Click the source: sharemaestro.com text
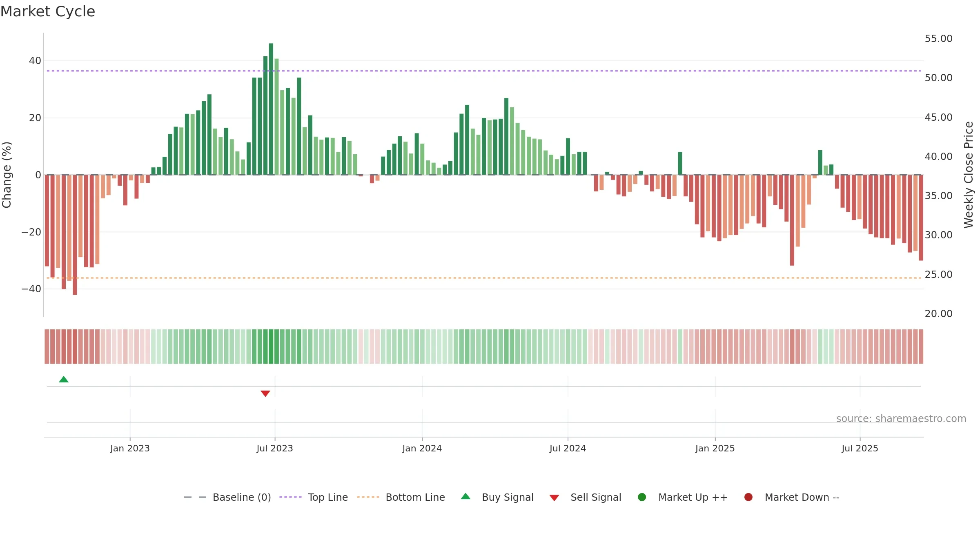The image size is (980, 551). [x=901, y=418]
